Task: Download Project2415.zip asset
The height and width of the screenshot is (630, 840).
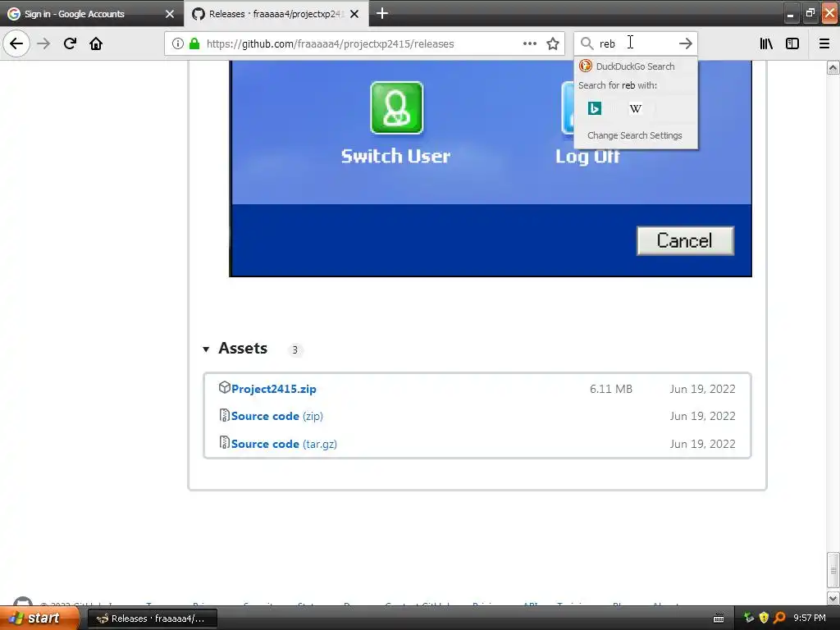Action: click(x=274, y=389)
